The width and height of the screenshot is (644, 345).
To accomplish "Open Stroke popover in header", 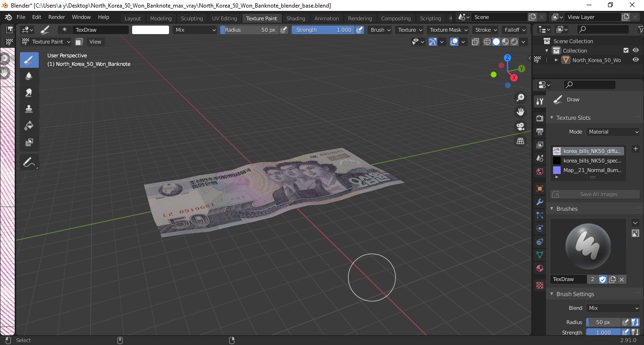I will click(x=486, y=30).
